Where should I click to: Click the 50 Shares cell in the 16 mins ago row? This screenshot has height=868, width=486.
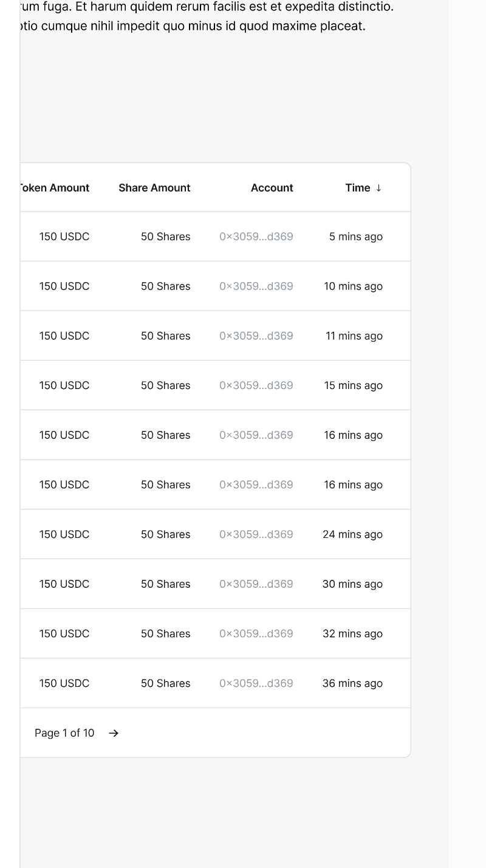pyautogui.click(x=165, y=435)
